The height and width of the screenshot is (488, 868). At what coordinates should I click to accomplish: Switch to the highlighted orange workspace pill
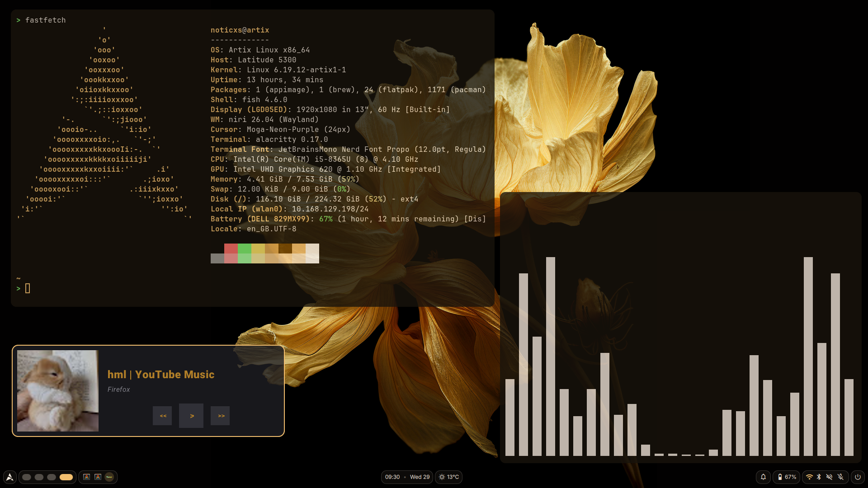[66, 477]
